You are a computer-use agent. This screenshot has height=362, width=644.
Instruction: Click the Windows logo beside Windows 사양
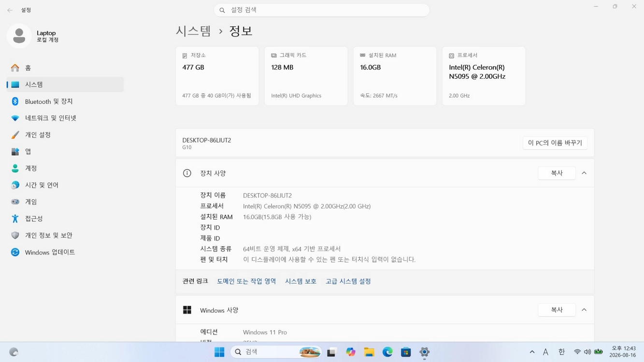pos(187,310)
